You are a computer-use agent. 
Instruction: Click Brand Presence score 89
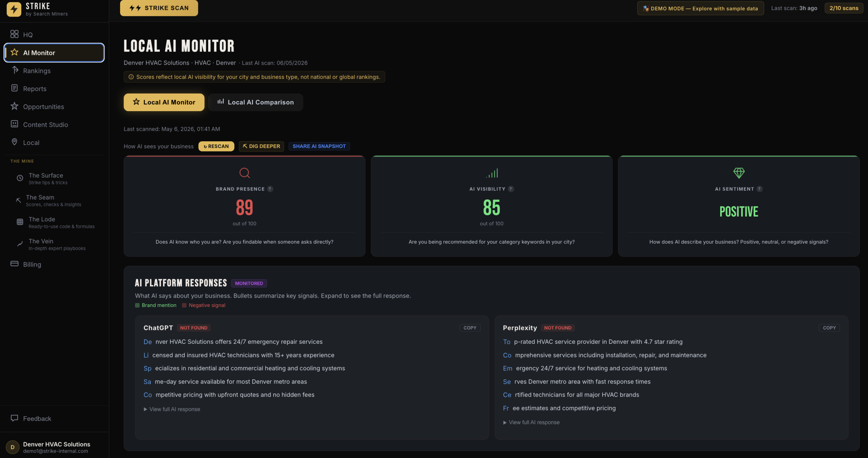tap(244, 207)
